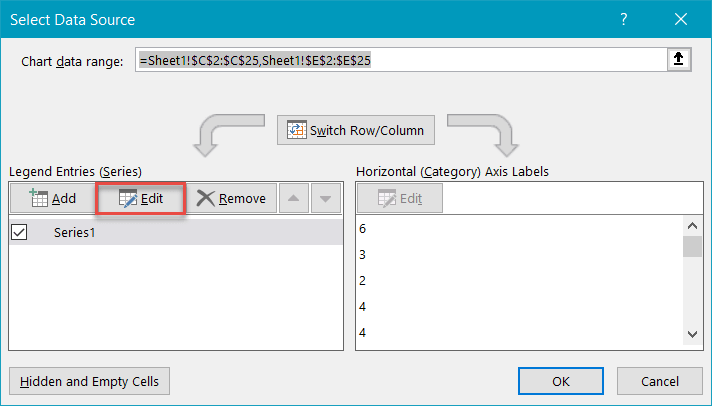Select axis label 6 in the list

(x=362, y=229)
